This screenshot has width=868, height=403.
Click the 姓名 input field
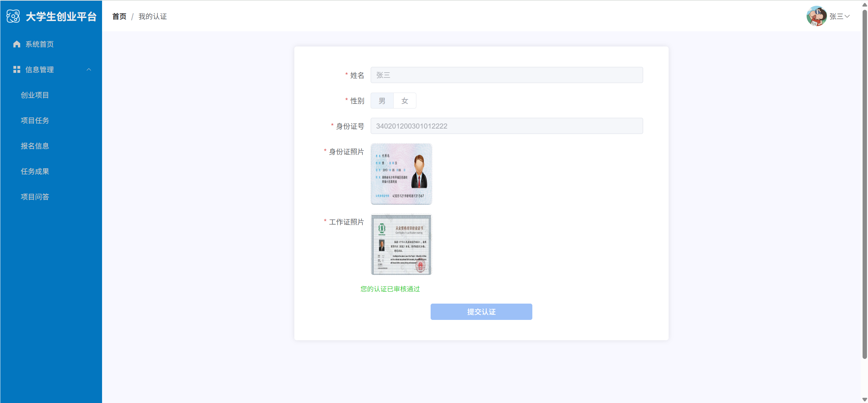point(507,75)
